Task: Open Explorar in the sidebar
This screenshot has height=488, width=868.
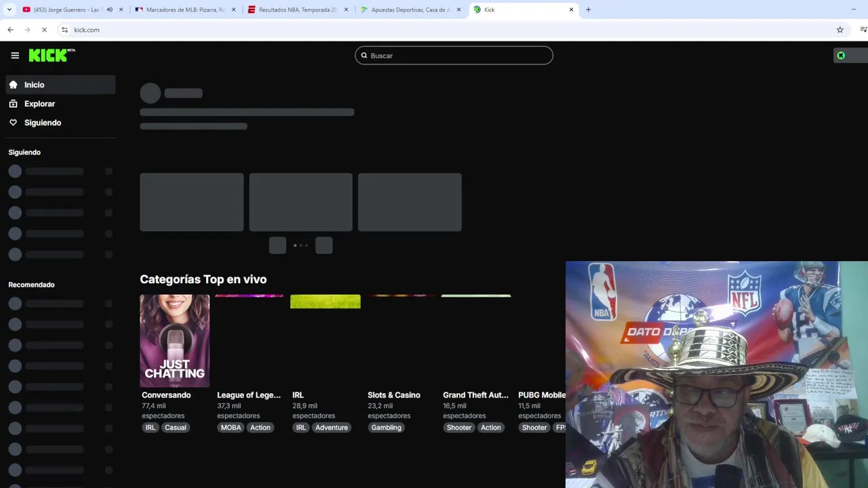Action: [x=60, y=104]
